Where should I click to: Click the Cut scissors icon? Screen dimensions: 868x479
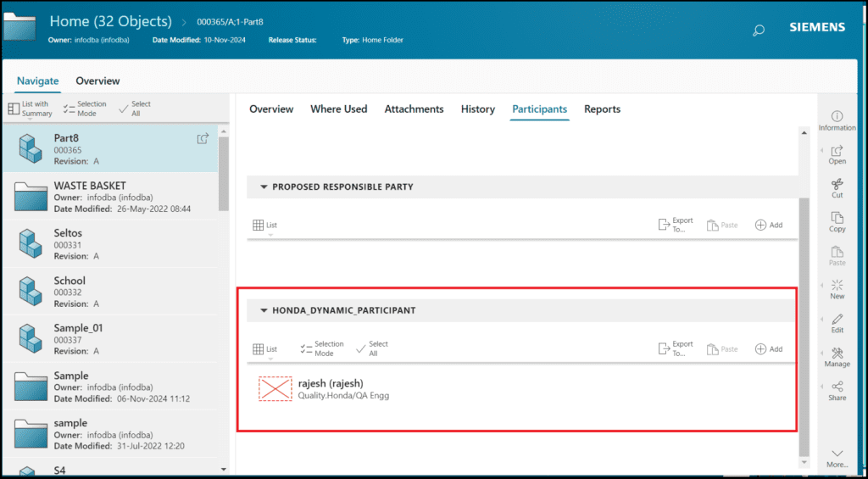pyautogui.click(x=837, y=184)
